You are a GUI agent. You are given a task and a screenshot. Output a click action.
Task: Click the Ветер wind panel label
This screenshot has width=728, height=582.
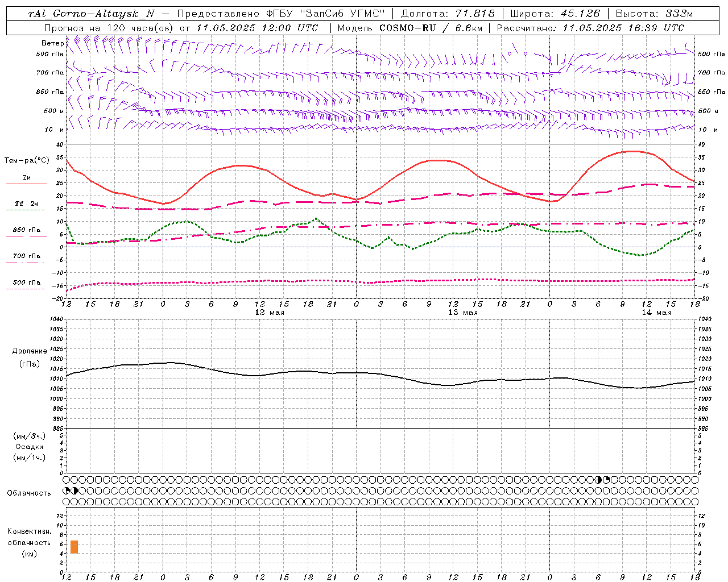tap(52, 43)
